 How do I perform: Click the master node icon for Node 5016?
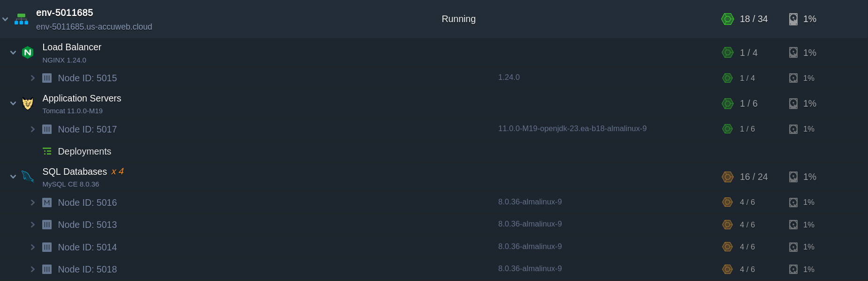click(47, 203)
